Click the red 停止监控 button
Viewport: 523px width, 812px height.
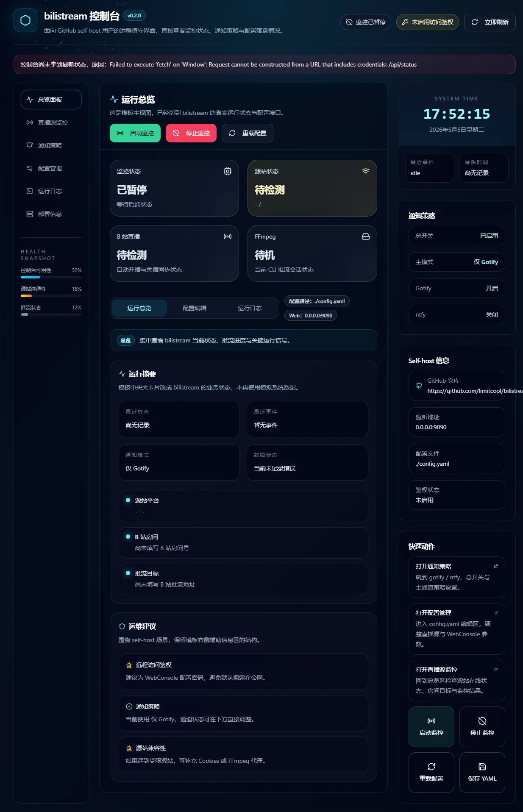(191, 133)
